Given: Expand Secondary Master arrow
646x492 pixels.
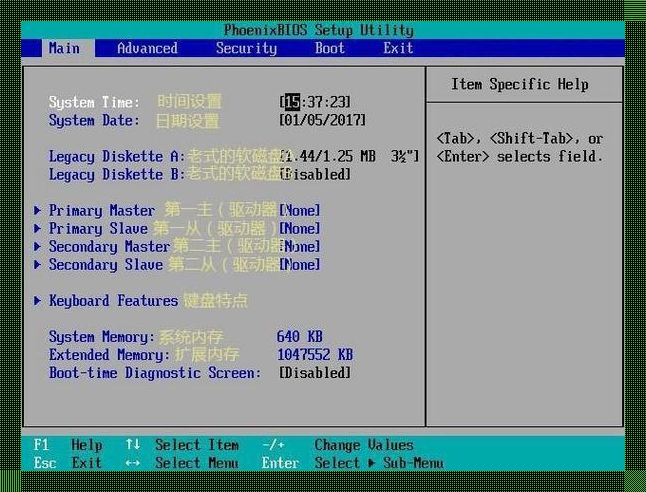Looking at the screenshot, I should pyautogui.click(x=37, y=246).
